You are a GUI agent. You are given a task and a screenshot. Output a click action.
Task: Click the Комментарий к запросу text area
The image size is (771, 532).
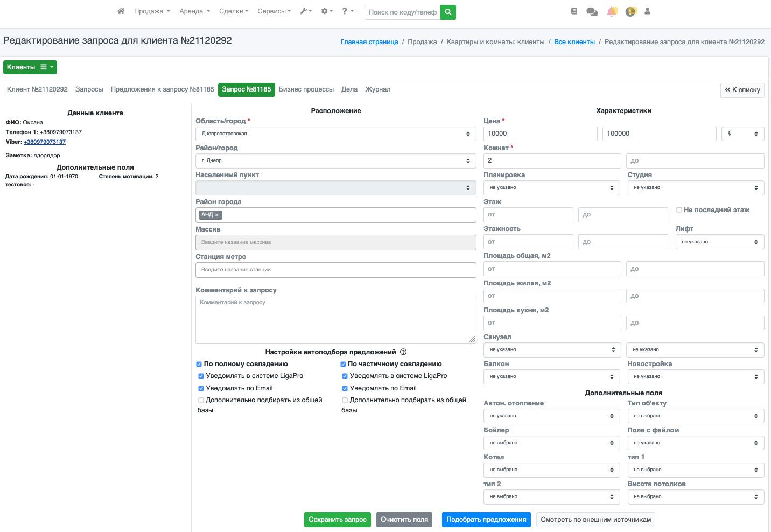coord(335,319)
